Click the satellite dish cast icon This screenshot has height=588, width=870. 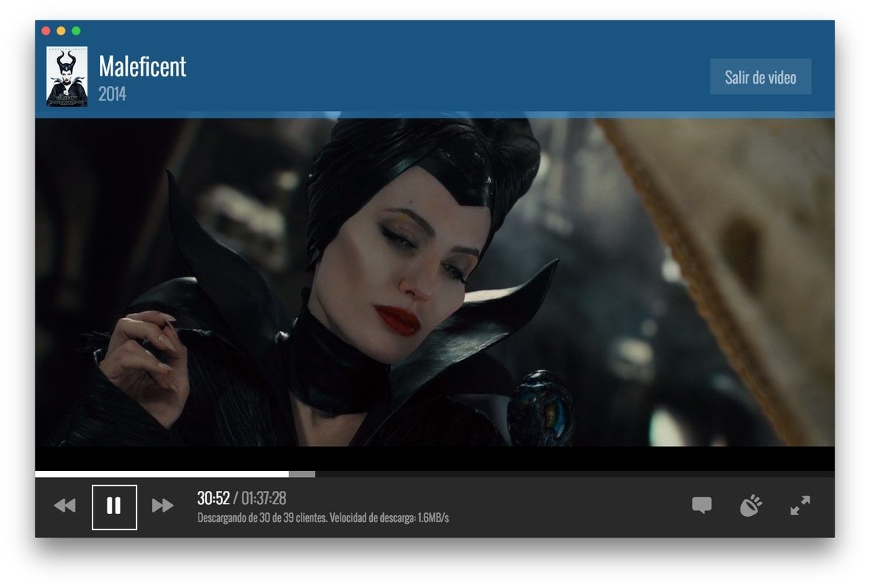(x=751, y=506)
